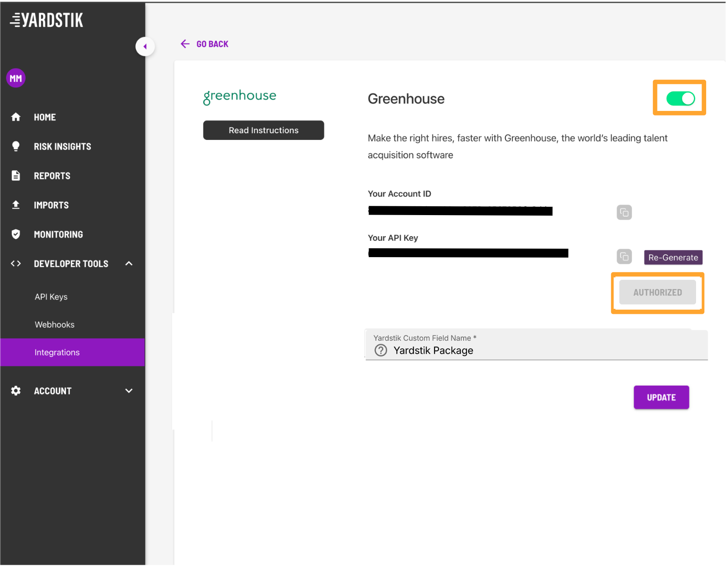Click the Developer Tools menu label
Image resolution: width=728 pixels, height=568 pixels.
pos(71,264)
